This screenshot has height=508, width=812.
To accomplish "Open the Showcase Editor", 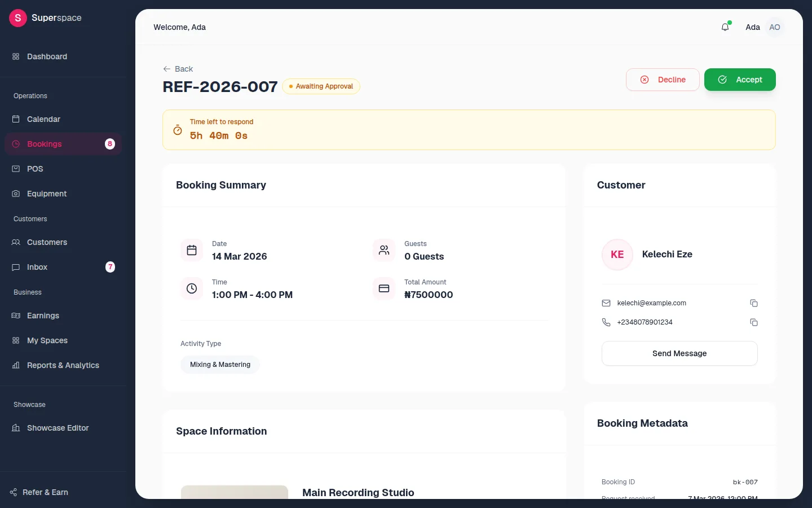I will [63, 428].
